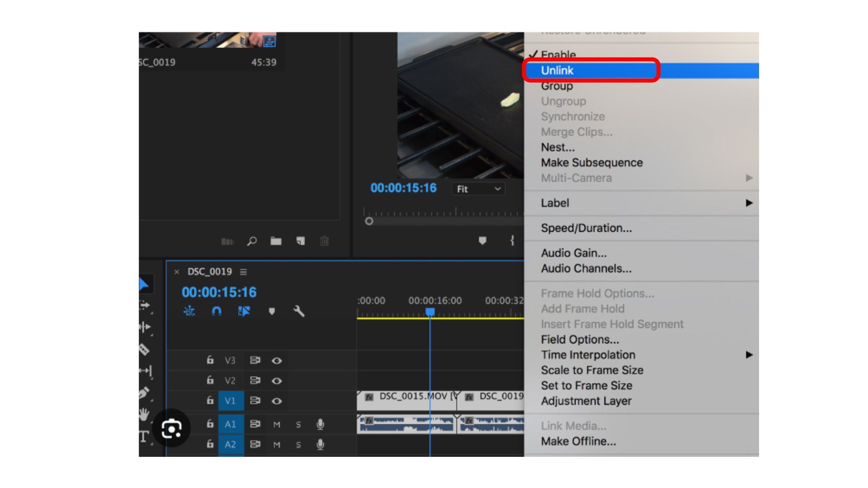Hide V1 track output via the eye icon
Screen dimensions: 868x488
[x=277, y=401]
